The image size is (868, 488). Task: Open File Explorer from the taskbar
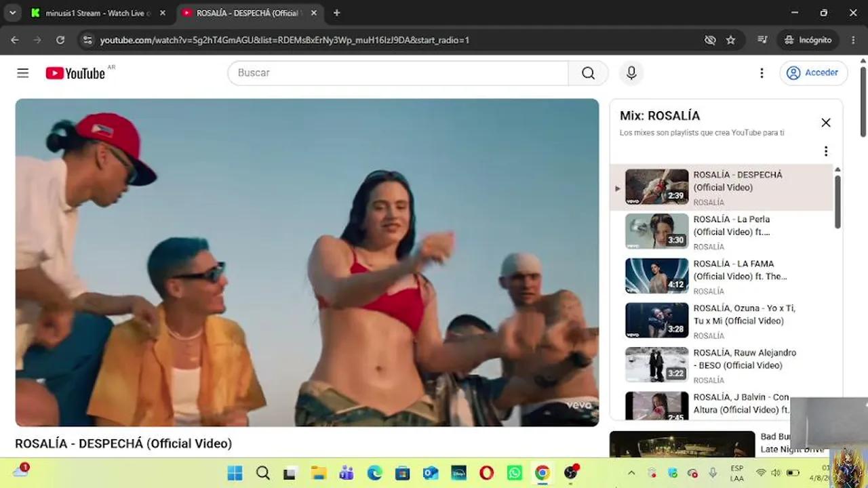pyautogui.click(x=319, y=473)
